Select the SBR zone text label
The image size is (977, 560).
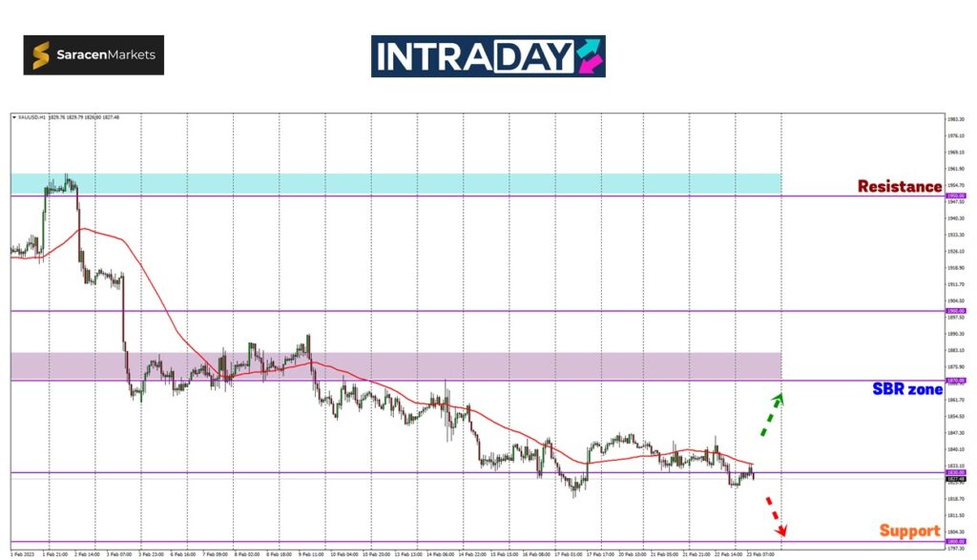[906, 389]
